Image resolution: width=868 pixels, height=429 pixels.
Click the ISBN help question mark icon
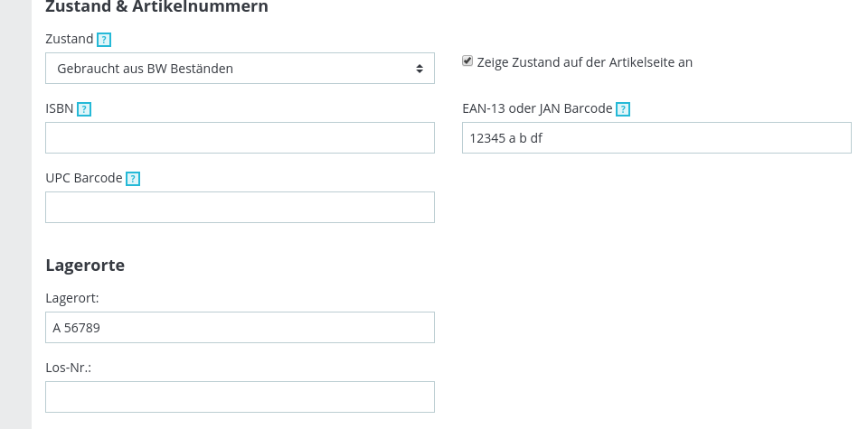(x=84, y=109)
